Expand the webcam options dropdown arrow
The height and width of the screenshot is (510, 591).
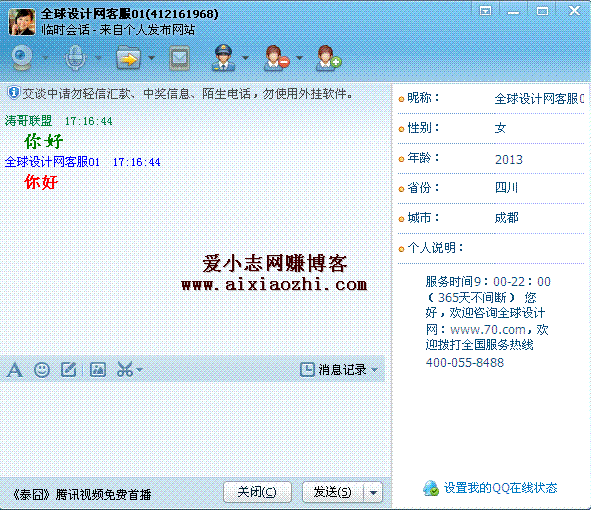click(x=45, y=58)
